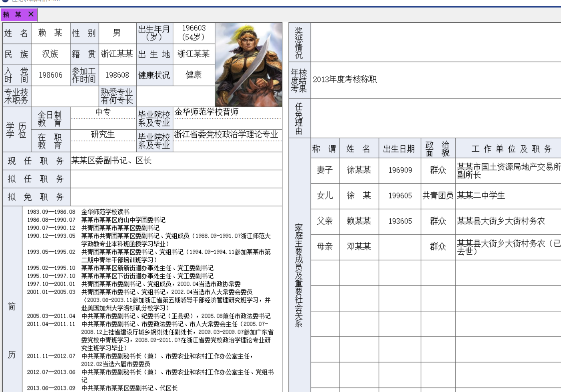Click resume line starting 2011.04—2011.11
561x392 pixels.
click(151, 336)
